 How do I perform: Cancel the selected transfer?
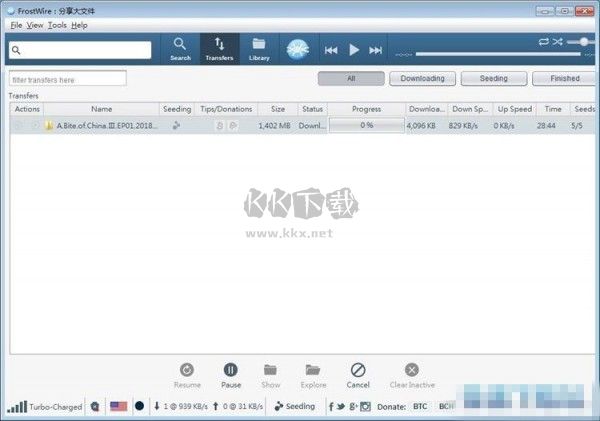[358, 375]
